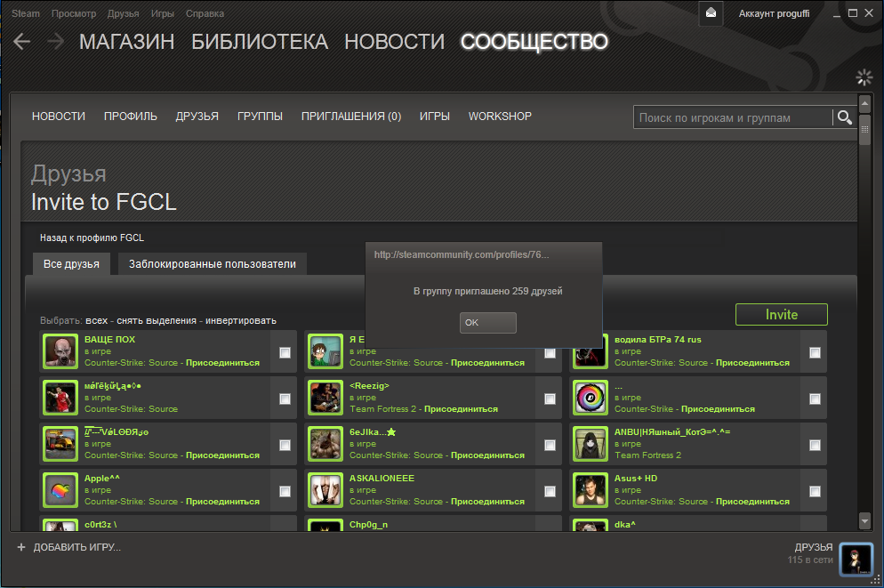Click the avatar of ВАЩЕ ПОХ
884x588 pixels.
click(x=60, y=351)
